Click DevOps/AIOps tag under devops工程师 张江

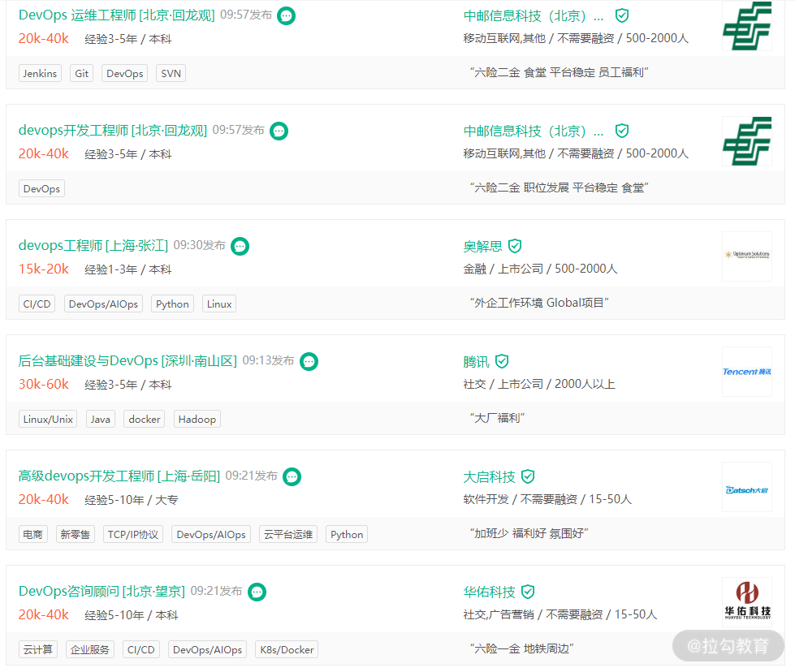tap(103, 304)
